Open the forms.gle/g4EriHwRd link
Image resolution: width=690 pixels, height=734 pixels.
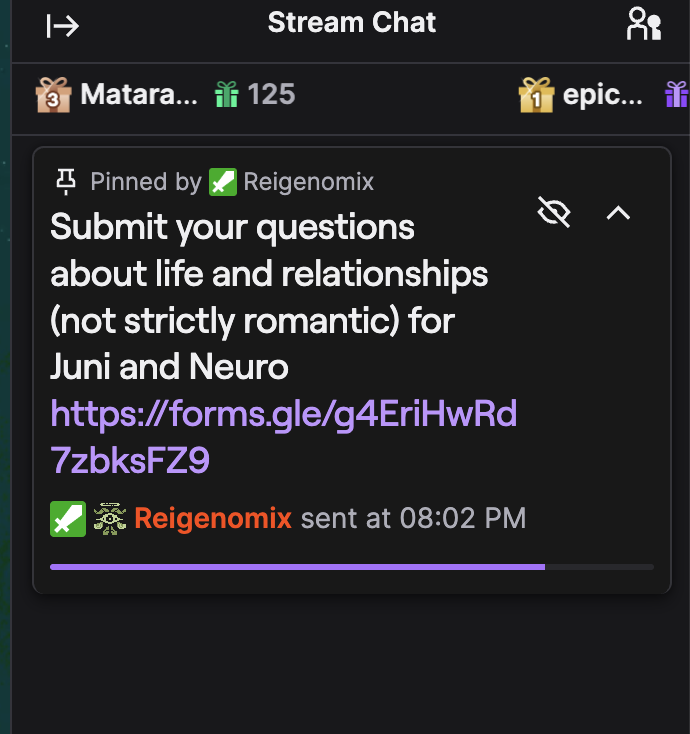pos(284,414)
